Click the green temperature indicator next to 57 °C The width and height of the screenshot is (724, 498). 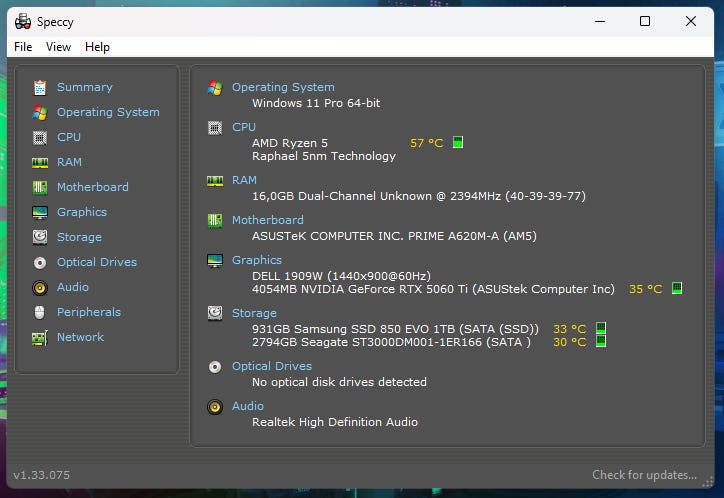(458, 142)
